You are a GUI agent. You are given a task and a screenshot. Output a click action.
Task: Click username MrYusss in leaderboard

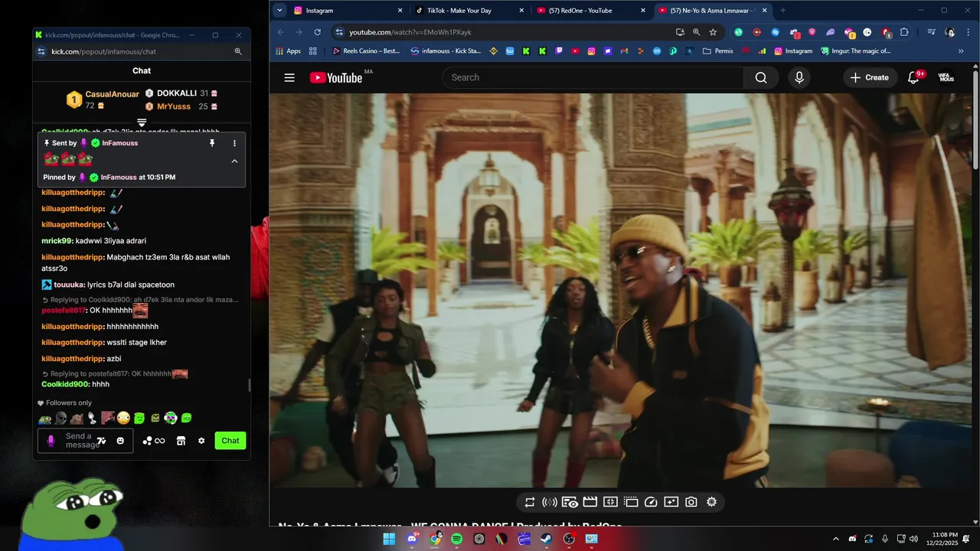[x=174, y=106]
